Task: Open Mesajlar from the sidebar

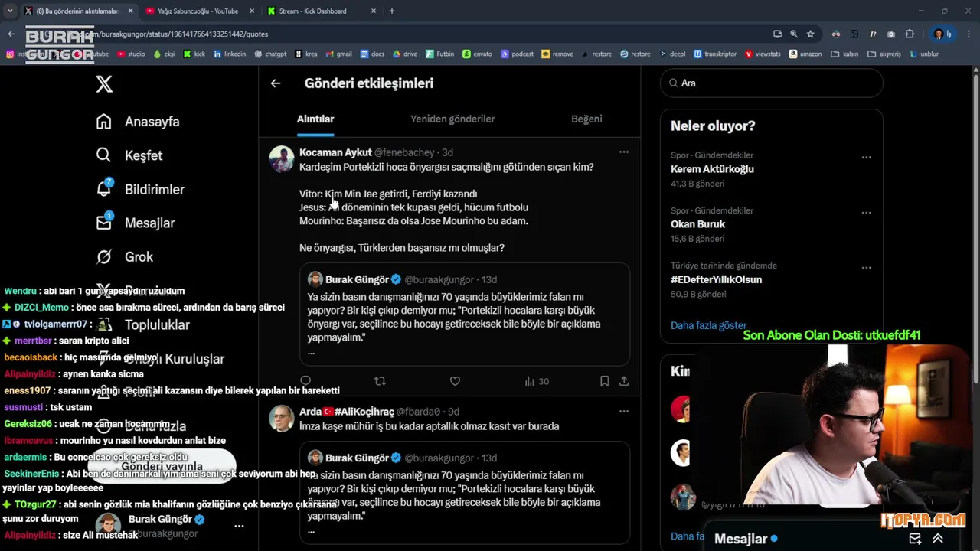Action: click(x=136, y=223)
